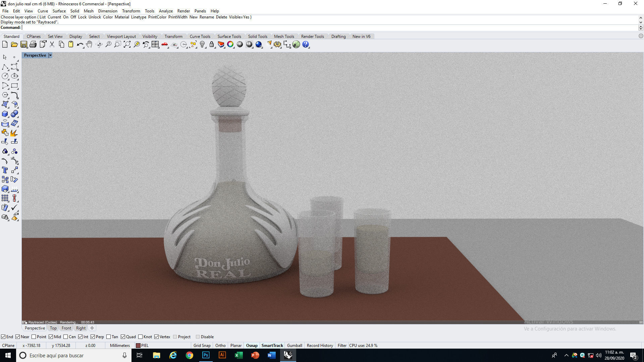Click the blue sphere Render icon
644x362 pixels.
[x=259, y=45]
